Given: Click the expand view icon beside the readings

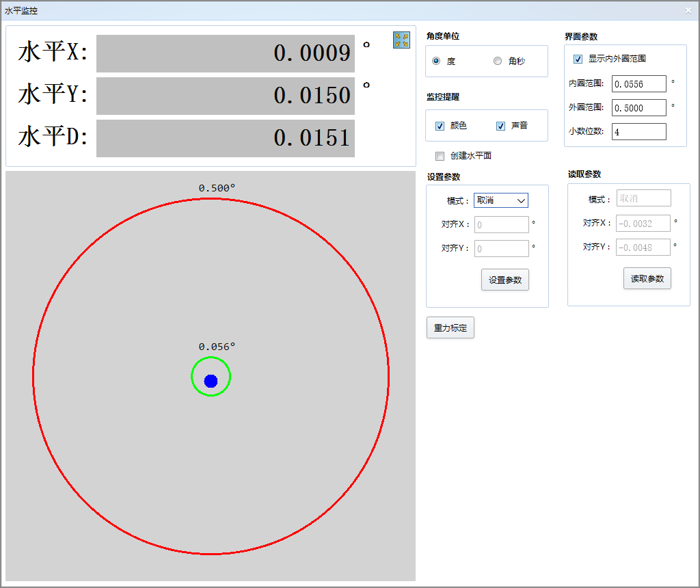Looking at the screenshot, I should 401,40.
